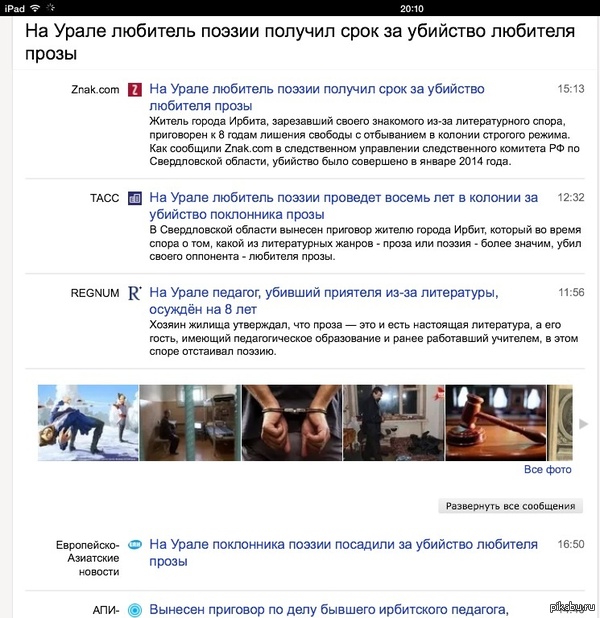Click the REGNUM R source icon
Screen dimensions: 600x618
coord(135,293)
